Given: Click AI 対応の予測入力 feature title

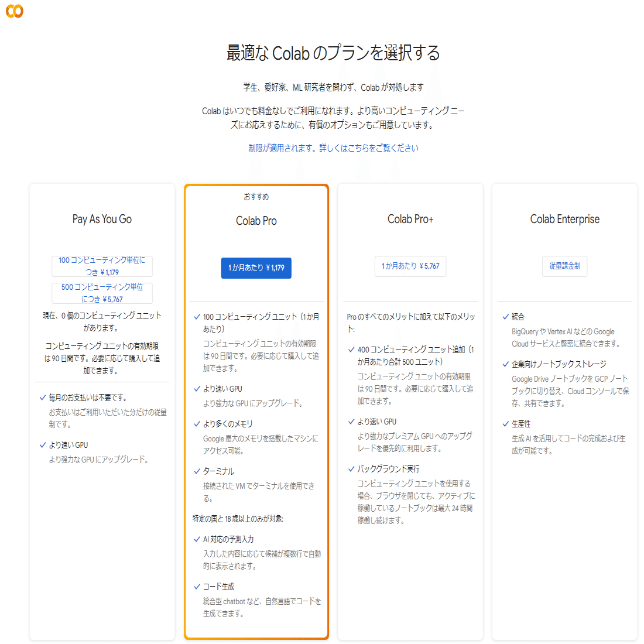Looking at the screenshot, I should [228, 539].
